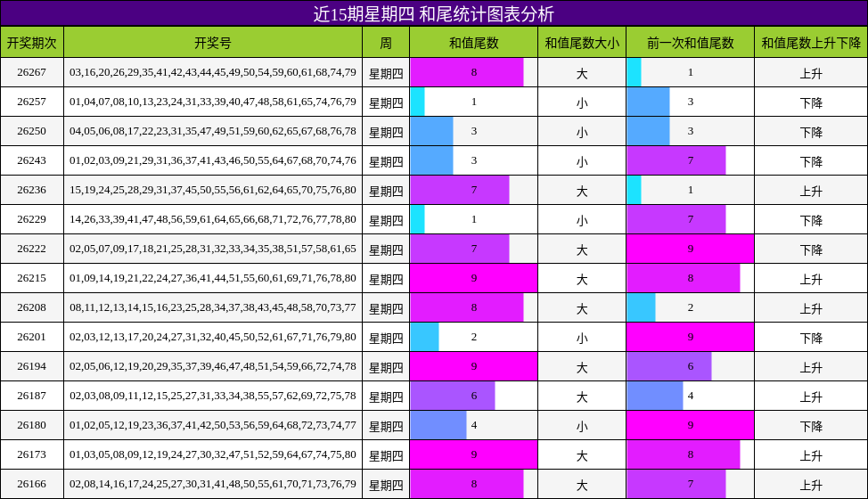Click 上升 in the 26173 row
868x499 pixels.
click(x=811, y=455)
